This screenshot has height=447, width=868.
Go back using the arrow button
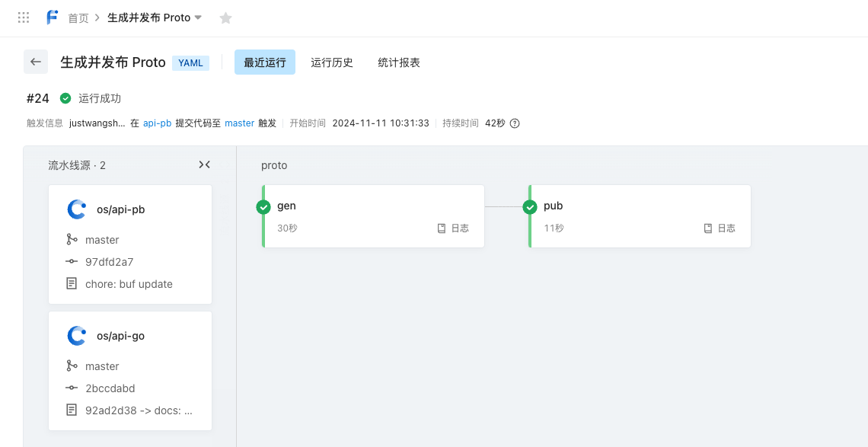(x=36, y=62)
